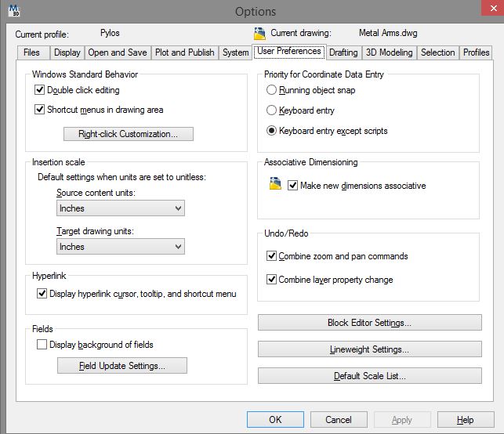Toggle Shortcut menus in drawing area

click(x=39, y=110)
